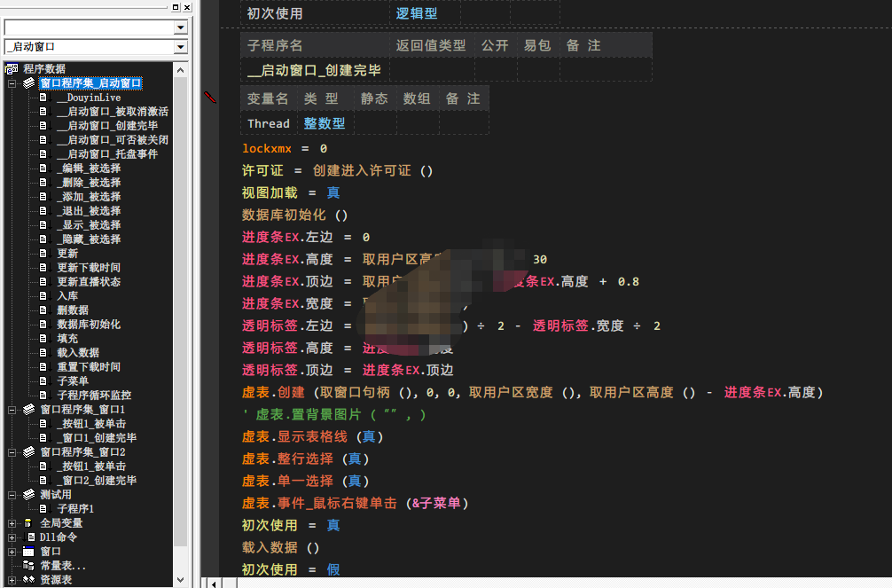Expand the 全局变量 tree node

point(12,523)
